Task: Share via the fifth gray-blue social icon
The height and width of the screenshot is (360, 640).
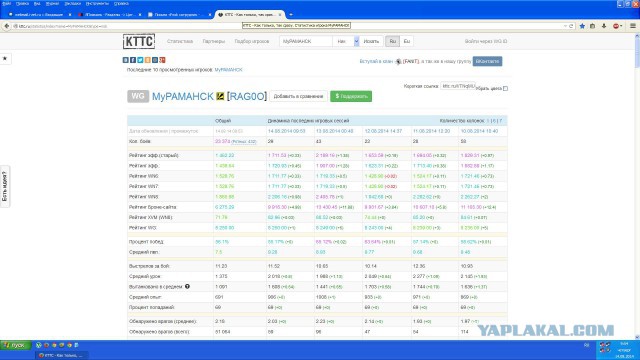Action: [155, 60]
